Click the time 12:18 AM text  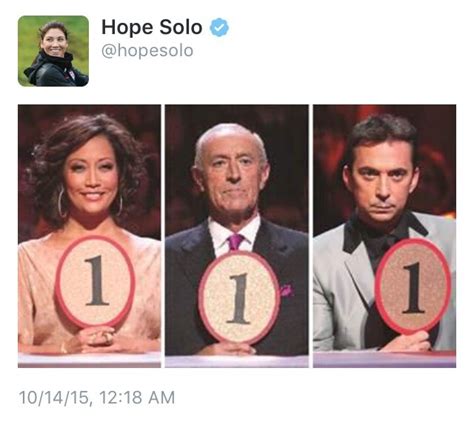137,397
